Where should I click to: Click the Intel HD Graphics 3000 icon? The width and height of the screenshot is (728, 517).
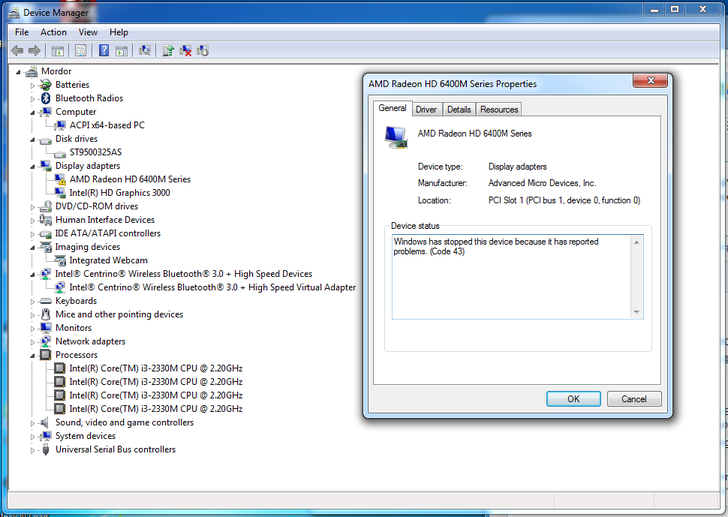tap(60, 193)
